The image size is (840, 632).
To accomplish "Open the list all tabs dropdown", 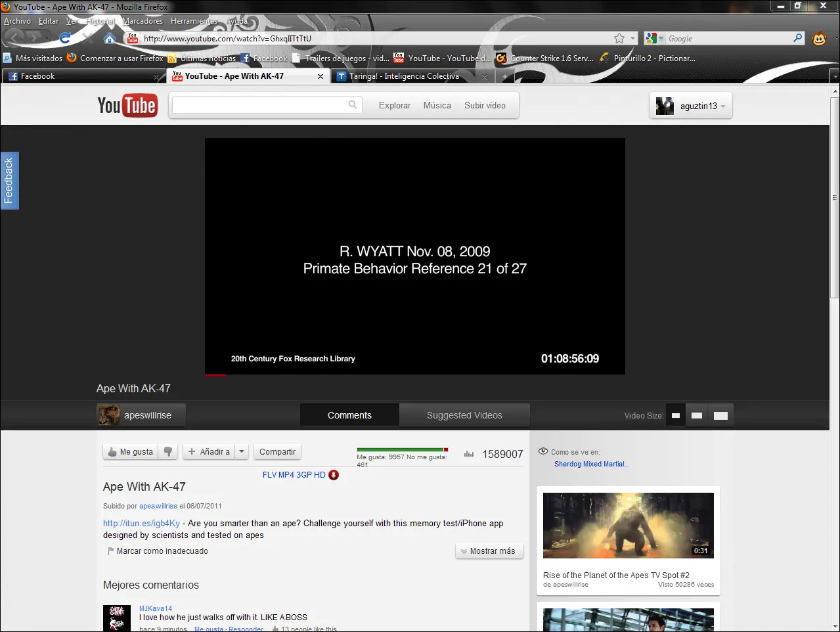I will coord(835,76).
